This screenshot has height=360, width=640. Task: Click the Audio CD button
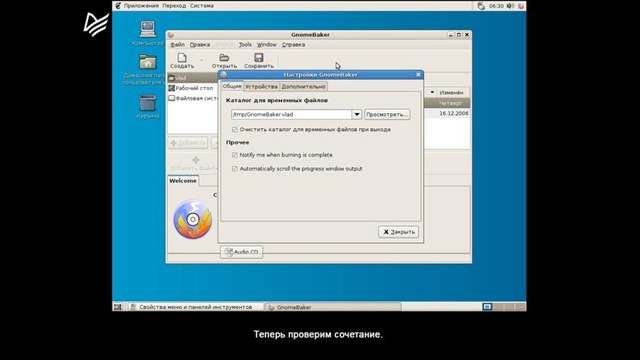242,252
